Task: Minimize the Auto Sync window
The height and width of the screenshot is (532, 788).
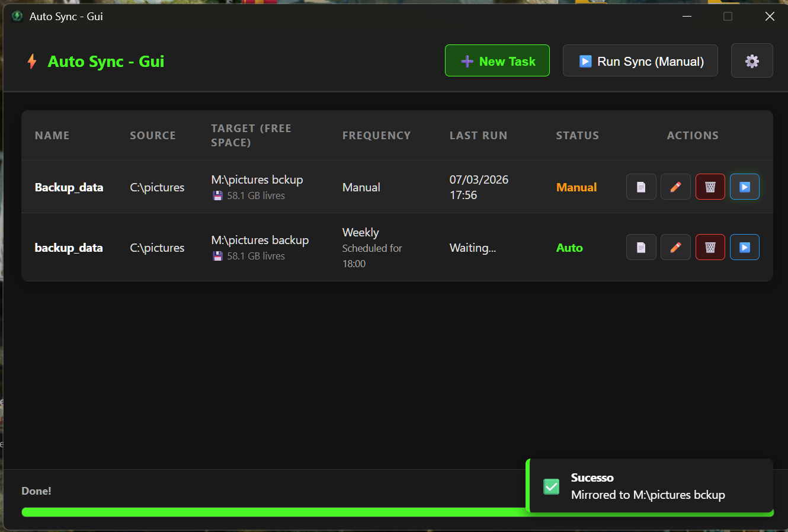Action: pos(687,16)
